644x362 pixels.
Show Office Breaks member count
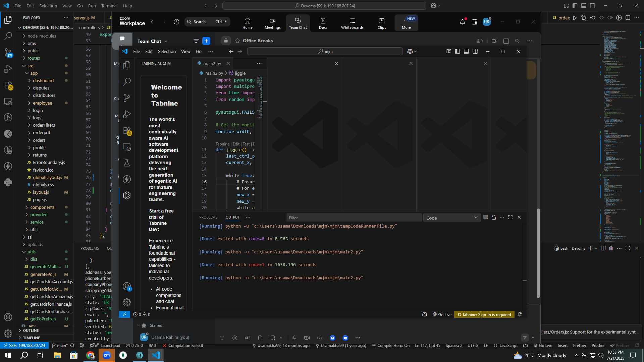pyautogui.click(x=480, y=41)
